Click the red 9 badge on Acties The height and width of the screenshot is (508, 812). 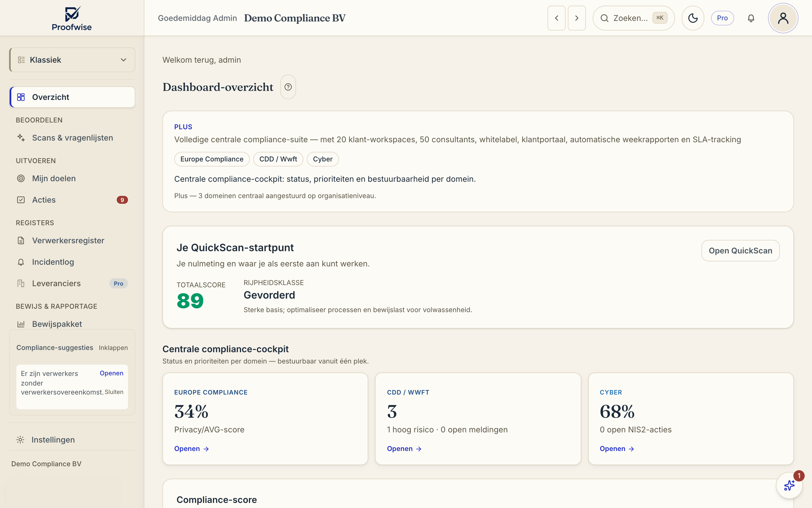(x=122, y=200)
